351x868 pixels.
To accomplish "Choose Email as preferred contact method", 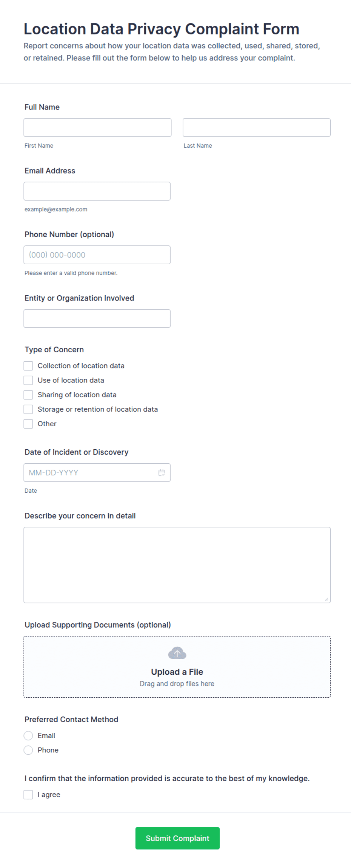I will pyautogui.click(x=28, y=735).
